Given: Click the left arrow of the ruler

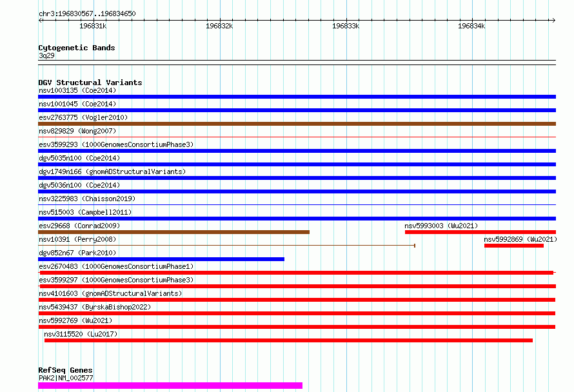Looking at the screenshot, I should coord(40,20).
